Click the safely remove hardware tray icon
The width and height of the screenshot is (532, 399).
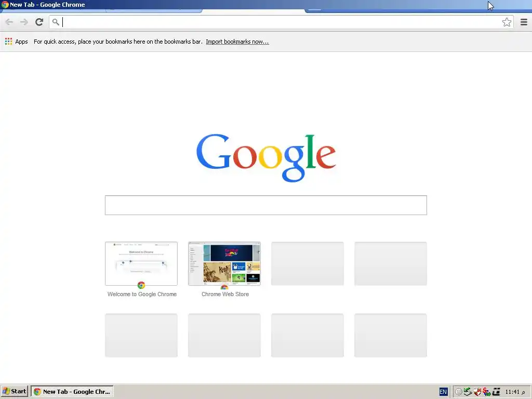click(x=468, y=392)
